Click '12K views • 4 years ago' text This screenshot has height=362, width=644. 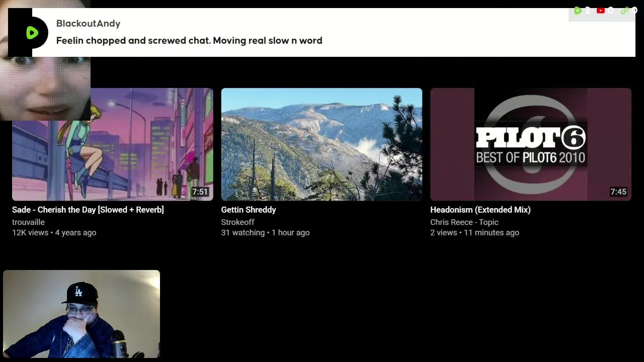[54, 233]
